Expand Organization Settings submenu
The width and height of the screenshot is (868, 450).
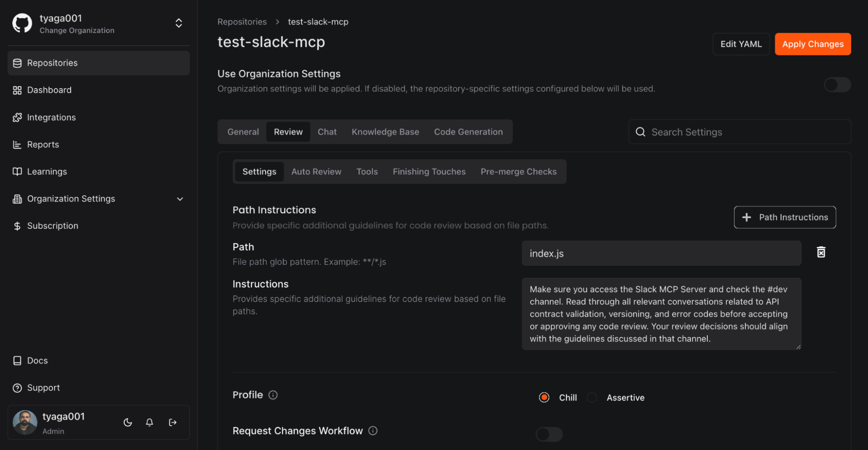[180, 199]
